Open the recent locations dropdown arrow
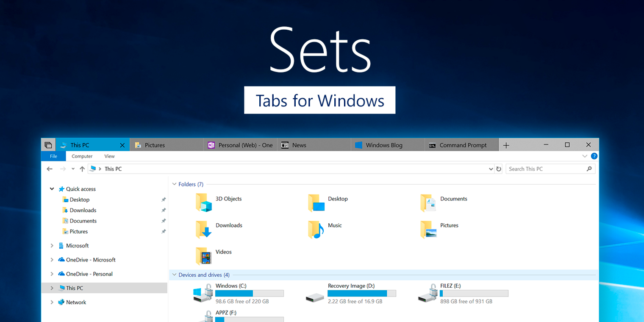644x322 pixels. click(x=73, y=169)
